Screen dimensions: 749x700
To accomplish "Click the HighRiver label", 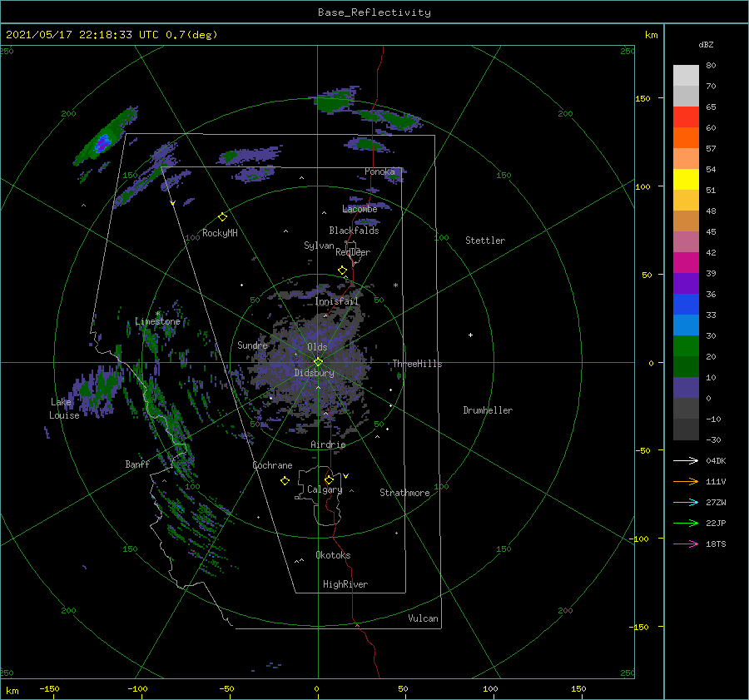I will click(345, 584).
